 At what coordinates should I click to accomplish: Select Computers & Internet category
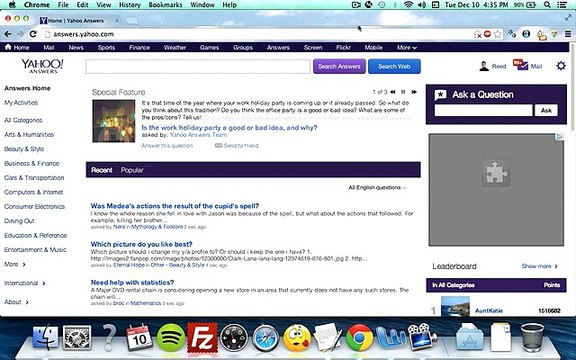[33, 192]
